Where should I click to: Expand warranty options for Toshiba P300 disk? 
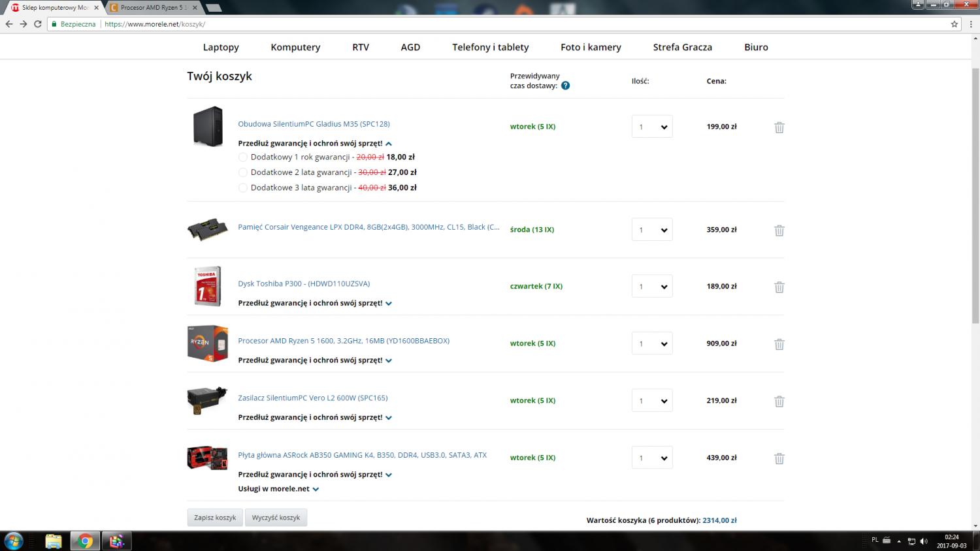389,304
